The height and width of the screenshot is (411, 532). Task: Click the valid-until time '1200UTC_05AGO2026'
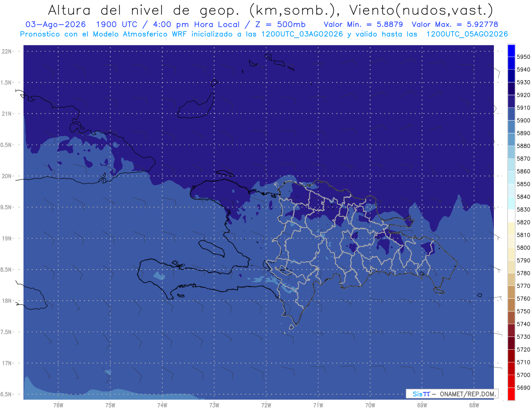point(467,34)
